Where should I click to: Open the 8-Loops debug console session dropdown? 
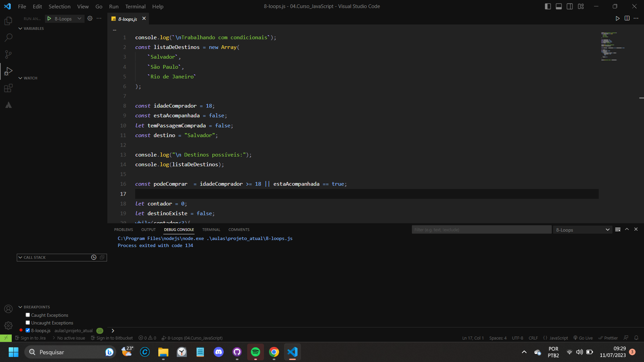pyautogui.click(x=583, y=230)
